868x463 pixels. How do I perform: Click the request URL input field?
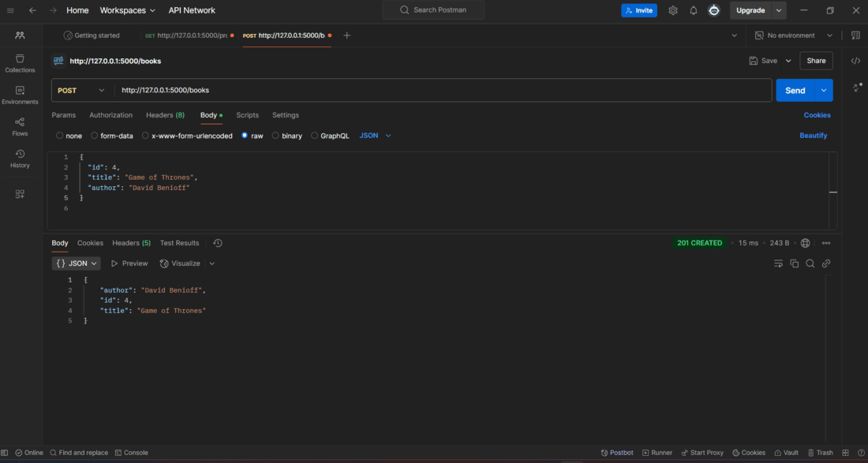pyautogui.click(x=443, y=90)
